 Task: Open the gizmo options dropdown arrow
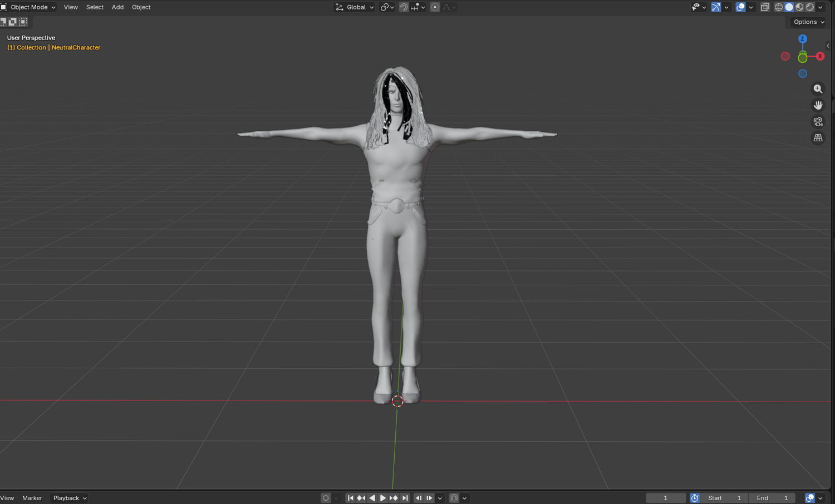(726, 7)
